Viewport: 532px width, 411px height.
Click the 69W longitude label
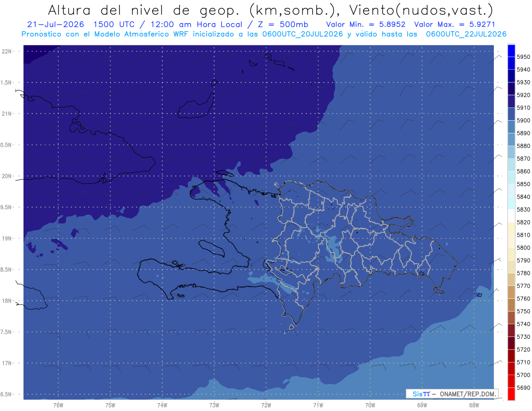coord(422,406)
